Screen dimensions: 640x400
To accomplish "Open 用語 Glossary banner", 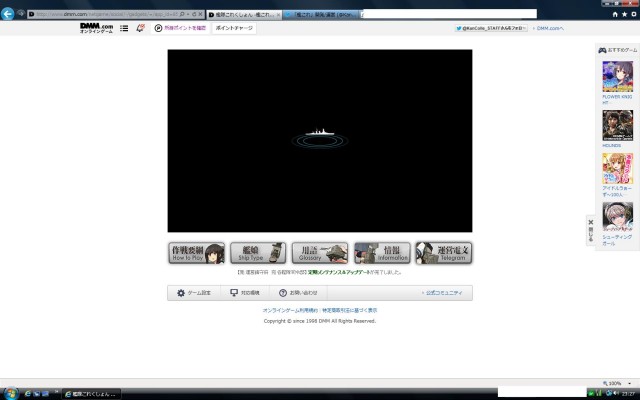I will point(320,253).
